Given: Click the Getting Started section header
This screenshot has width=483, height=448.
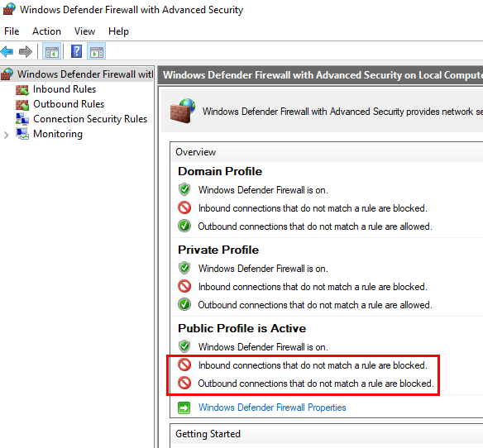Looking at the screenshot, I should tap(208, 434).
